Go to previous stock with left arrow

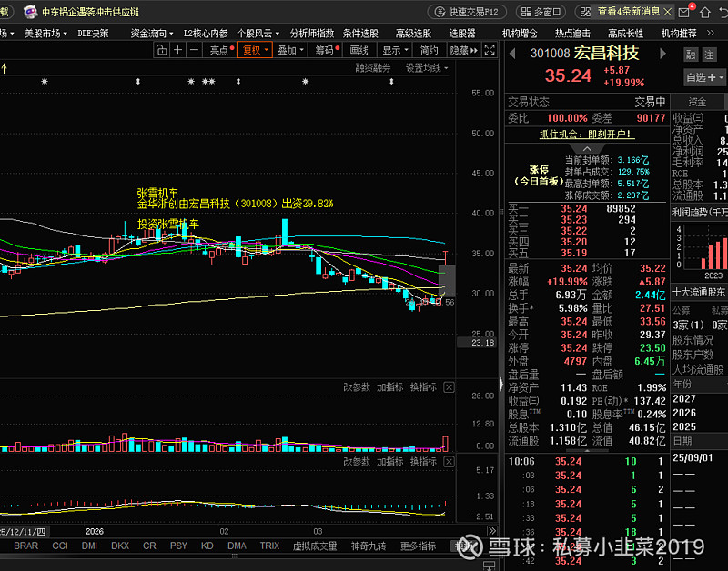click(x=512, y=54)
